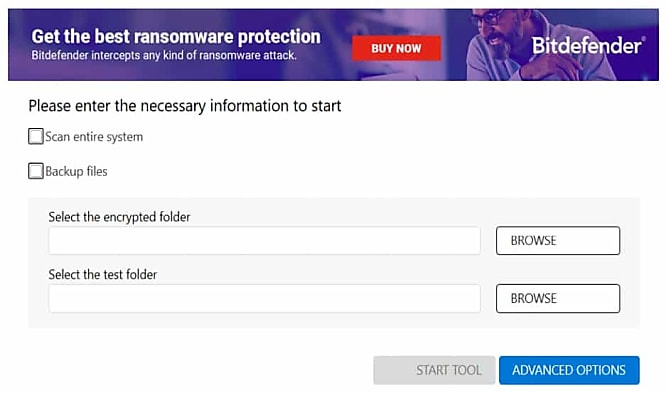Click the word 'protection' in banner headline
666x393 pixels.
[279, 37]
